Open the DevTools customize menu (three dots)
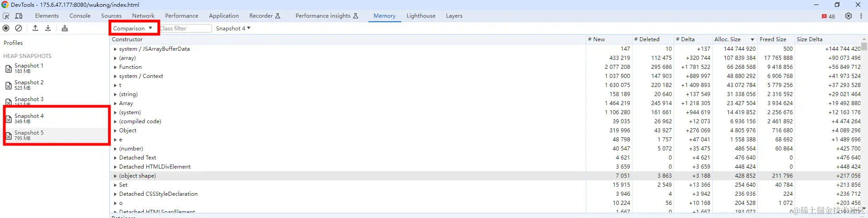 click(x=861, y=16)
